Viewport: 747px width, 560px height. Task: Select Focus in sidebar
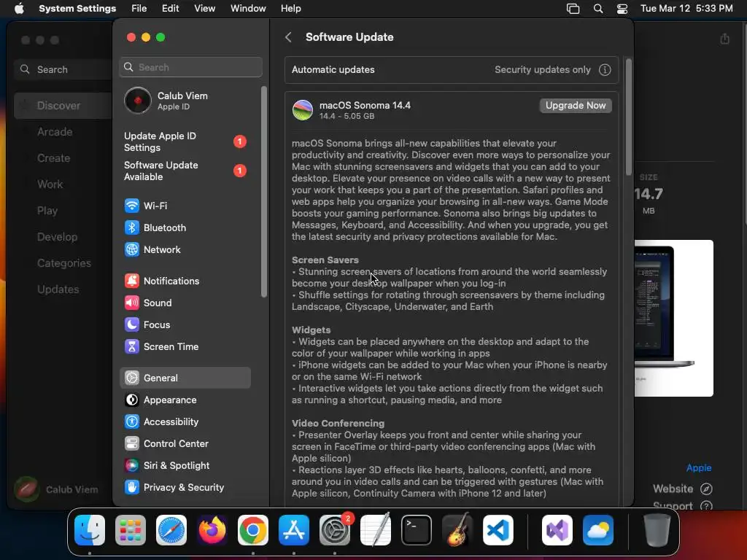tap(185, 324)
